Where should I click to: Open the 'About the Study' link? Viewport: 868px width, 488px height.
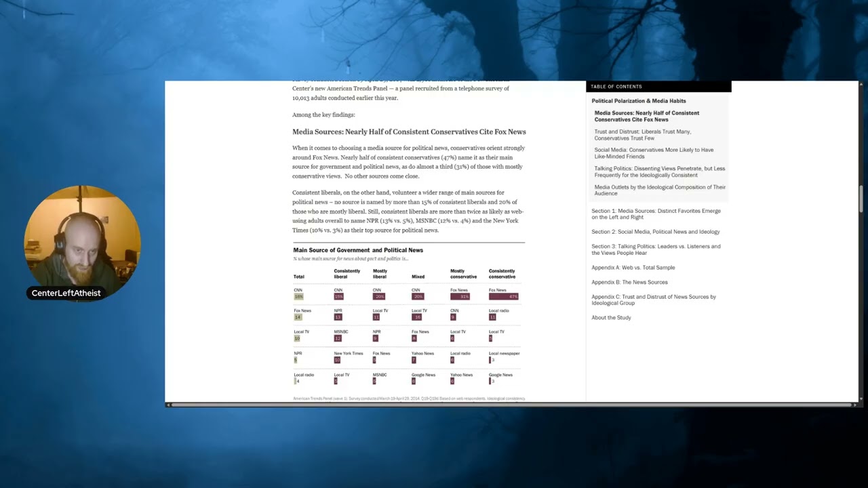[x=611, y=318]
